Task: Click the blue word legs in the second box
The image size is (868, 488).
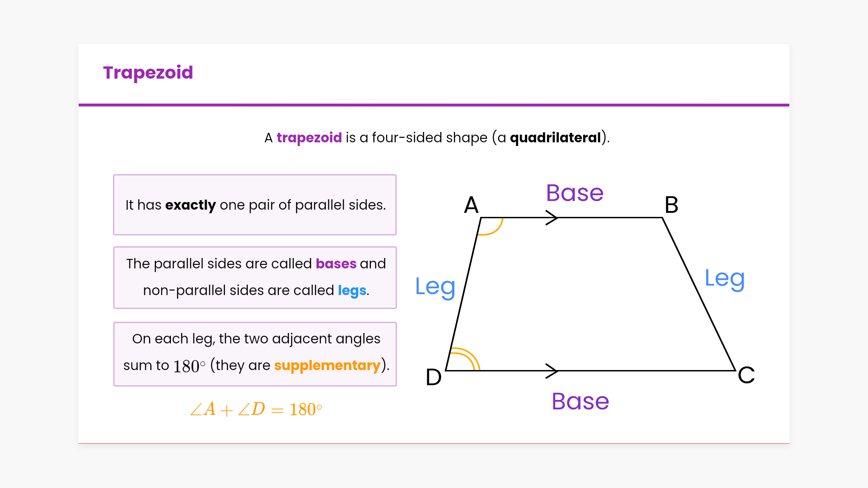Action: click(x=352, y=290)
